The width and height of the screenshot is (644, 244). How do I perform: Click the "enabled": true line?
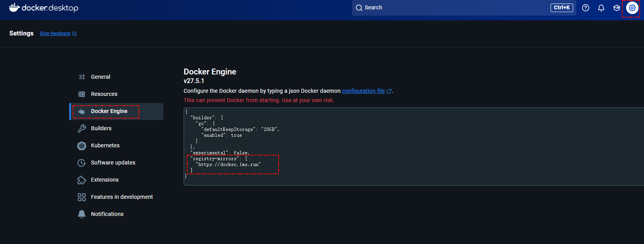pyautogui.click(x=221, y=135)
